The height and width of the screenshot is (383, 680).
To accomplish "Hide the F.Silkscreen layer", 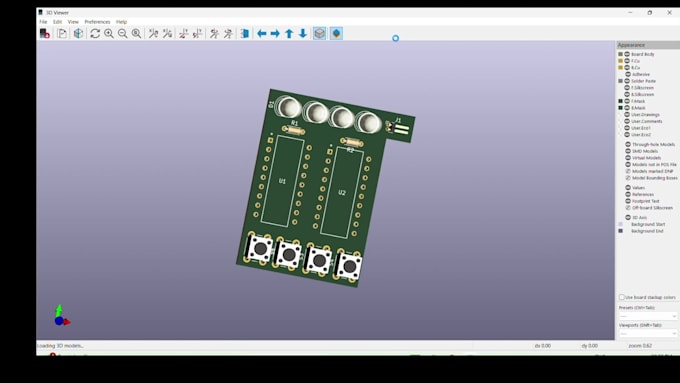I will tap(627, 88).
